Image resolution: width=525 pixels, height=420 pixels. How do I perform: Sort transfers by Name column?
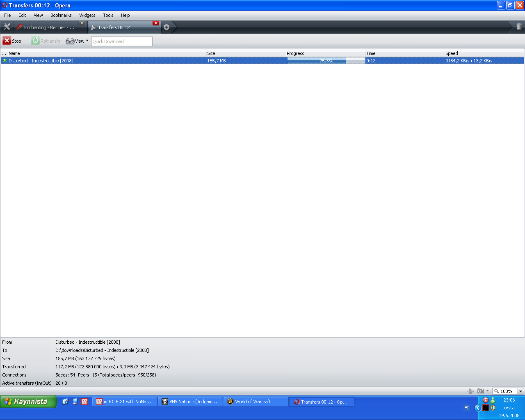click(x=107, y=53)
